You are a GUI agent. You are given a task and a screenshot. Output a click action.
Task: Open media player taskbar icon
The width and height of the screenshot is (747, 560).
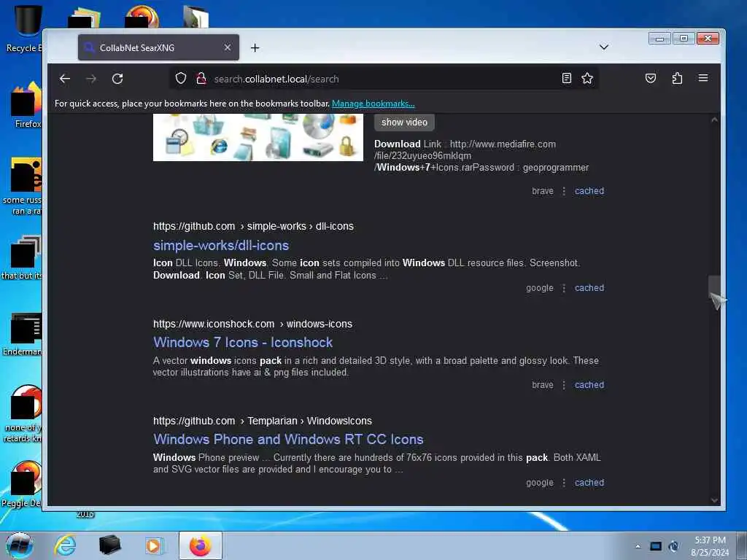click(x=154, y=545)
